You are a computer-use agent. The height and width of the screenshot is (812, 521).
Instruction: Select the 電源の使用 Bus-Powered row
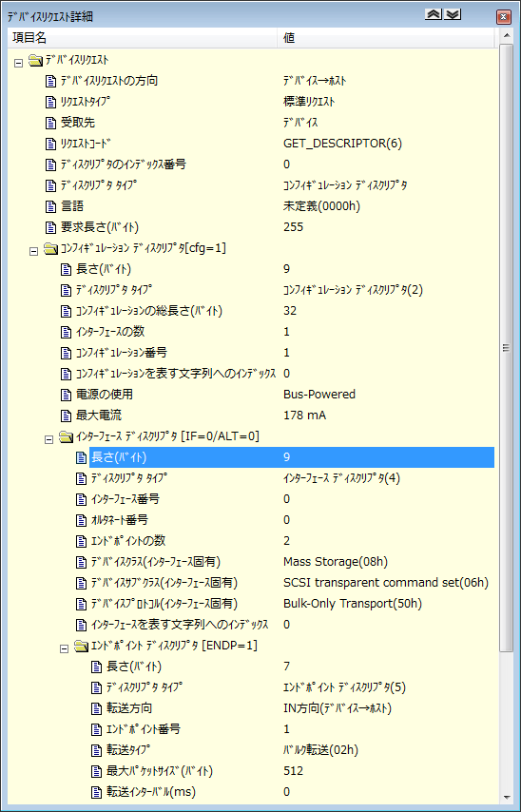tap(277, 395)
